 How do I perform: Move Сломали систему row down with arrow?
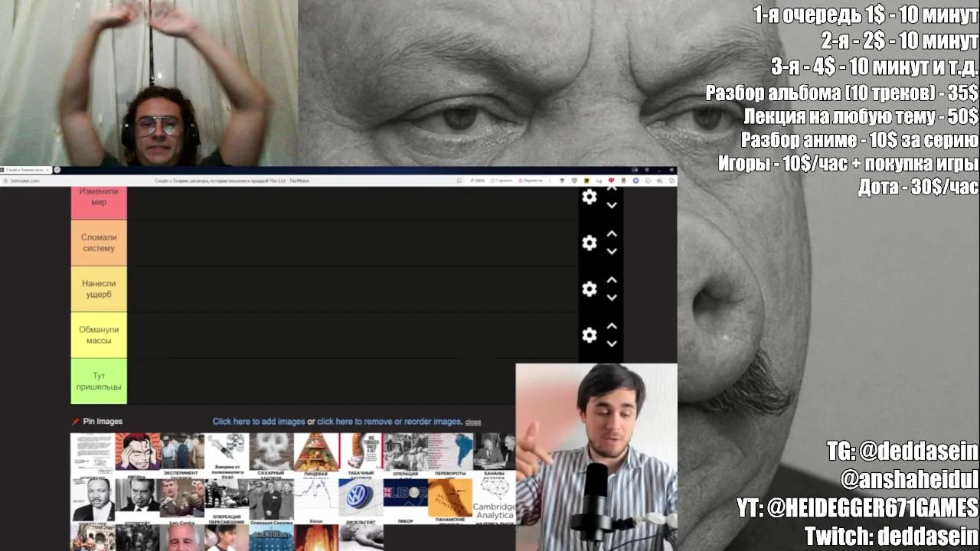[x=612, y=251]
